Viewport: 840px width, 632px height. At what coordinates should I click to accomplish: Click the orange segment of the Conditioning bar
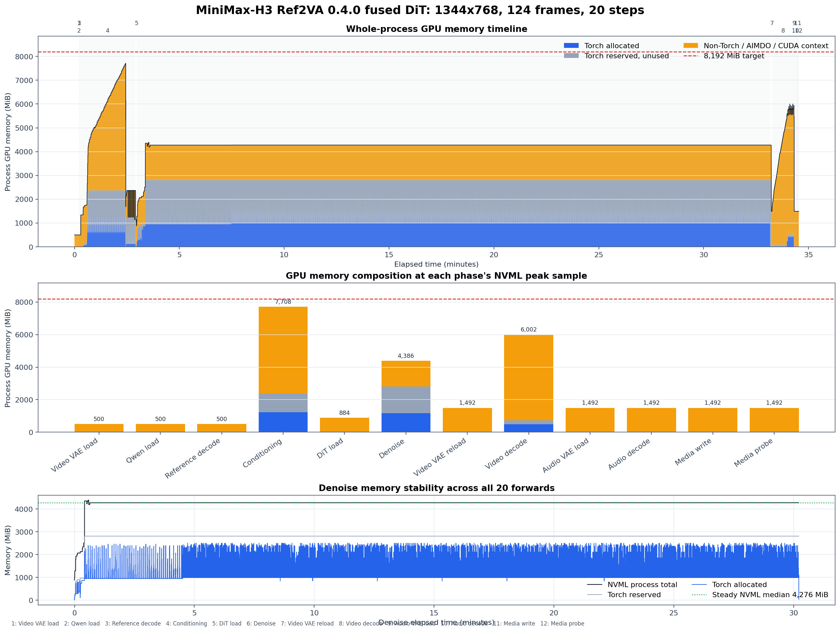[x=283, y=350]
